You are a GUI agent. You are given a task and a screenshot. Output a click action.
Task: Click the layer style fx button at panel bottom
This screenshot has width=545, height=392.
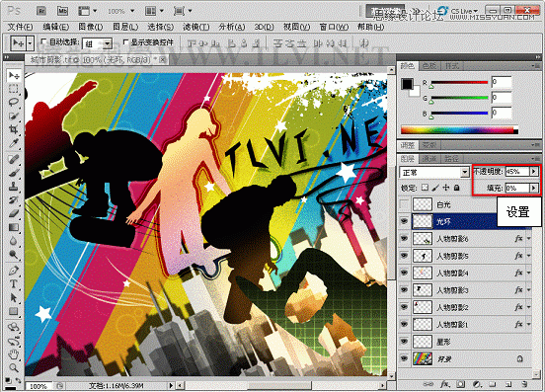(x=445, y=384)
